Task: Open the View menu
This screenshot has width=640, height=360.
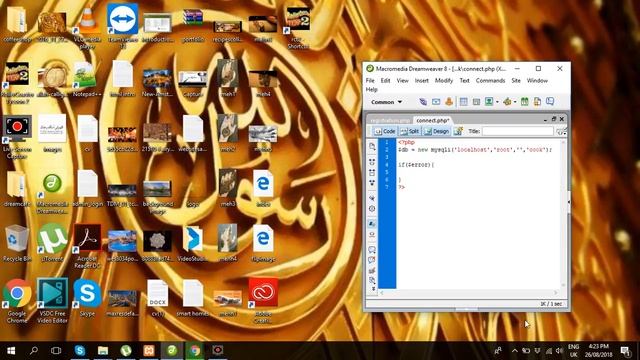Action: [402, 80]
